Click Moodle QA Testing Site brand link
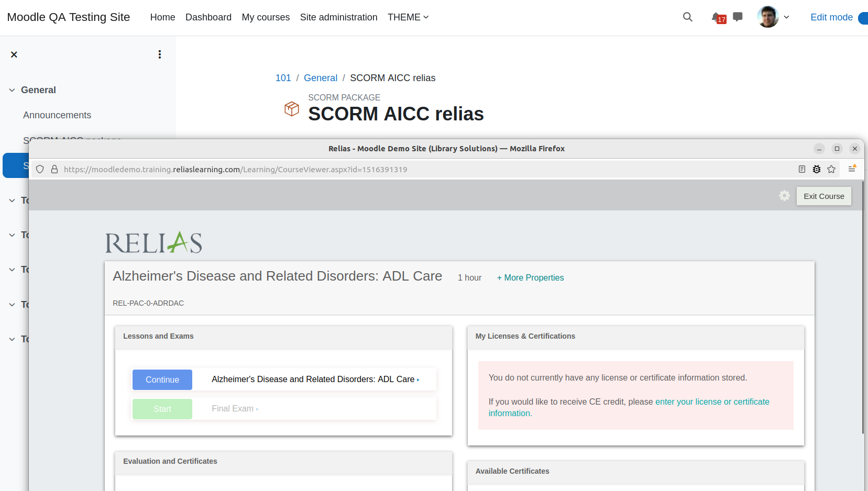This screenshot has height=491, width=868. tap(69, 17)
